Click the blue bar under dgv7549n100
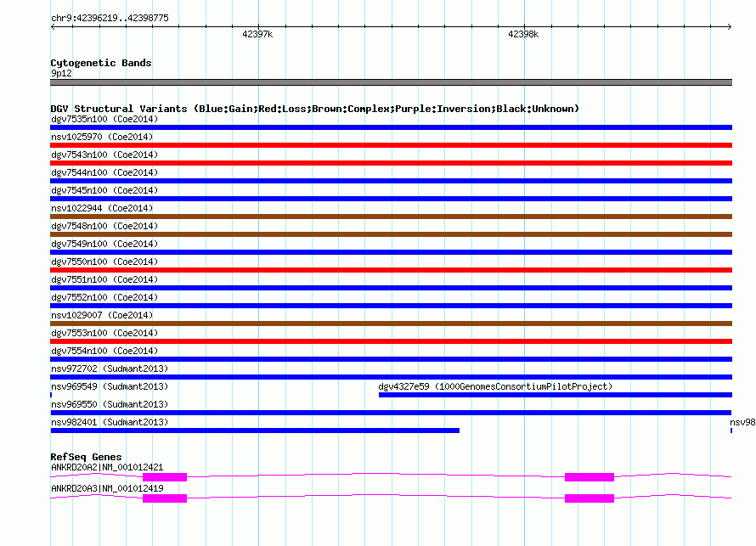The image size is (756, 546). [391, 252]
